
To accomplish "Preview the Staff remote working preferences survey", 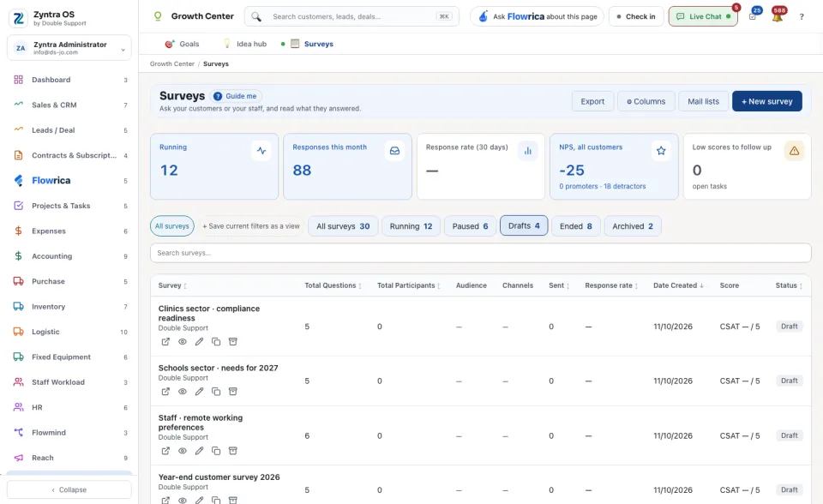I will 182,451.
